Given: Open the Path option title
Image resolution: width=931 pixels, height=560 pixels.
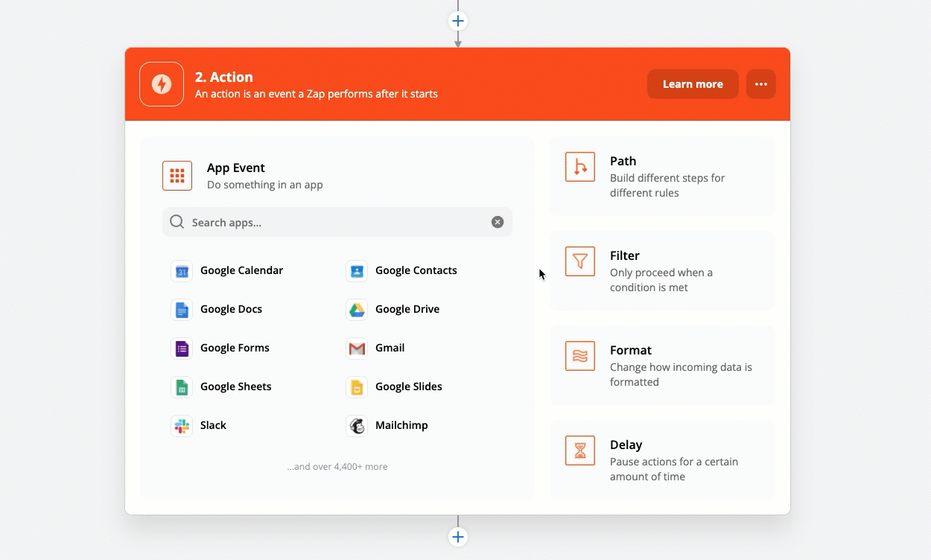Looking at the screenshot, I should 623,161.
